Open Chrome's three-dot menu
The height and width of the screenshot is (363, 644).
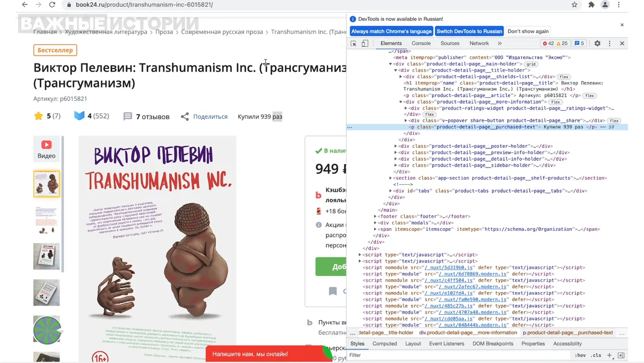pos(619,5)
